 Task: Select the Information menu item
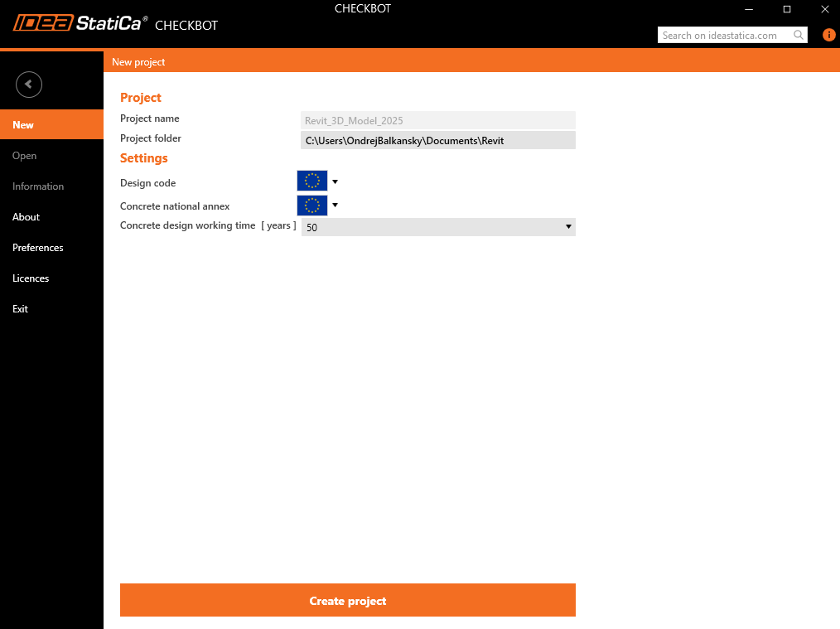[x=51, y=186]
